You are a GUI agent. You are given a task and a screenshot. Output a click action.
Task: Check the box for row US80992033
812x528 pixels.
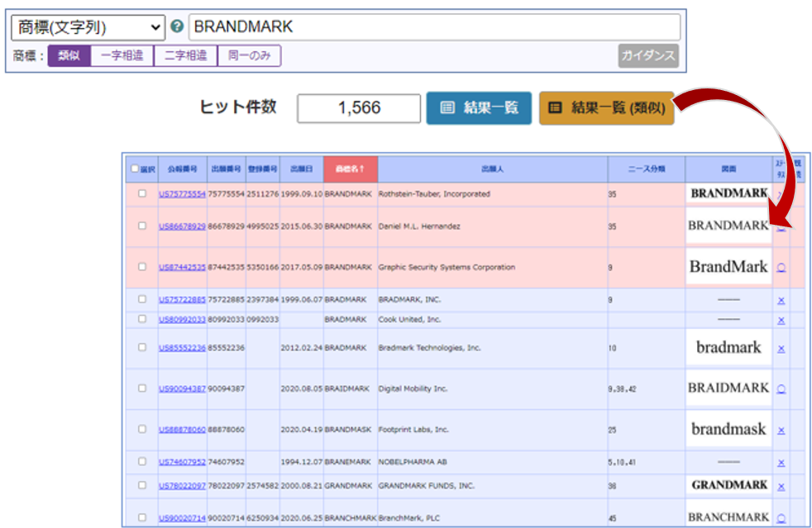[142, 319]
